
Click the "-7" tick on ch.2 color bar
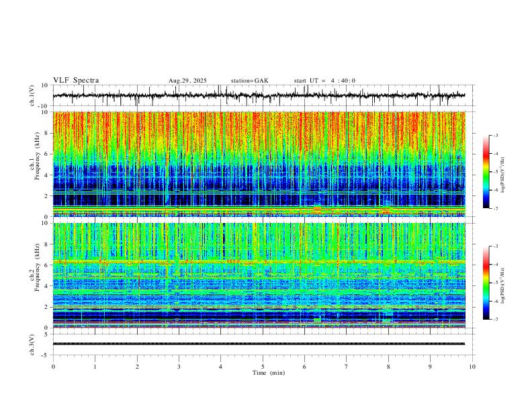click(x=495, y=320)
